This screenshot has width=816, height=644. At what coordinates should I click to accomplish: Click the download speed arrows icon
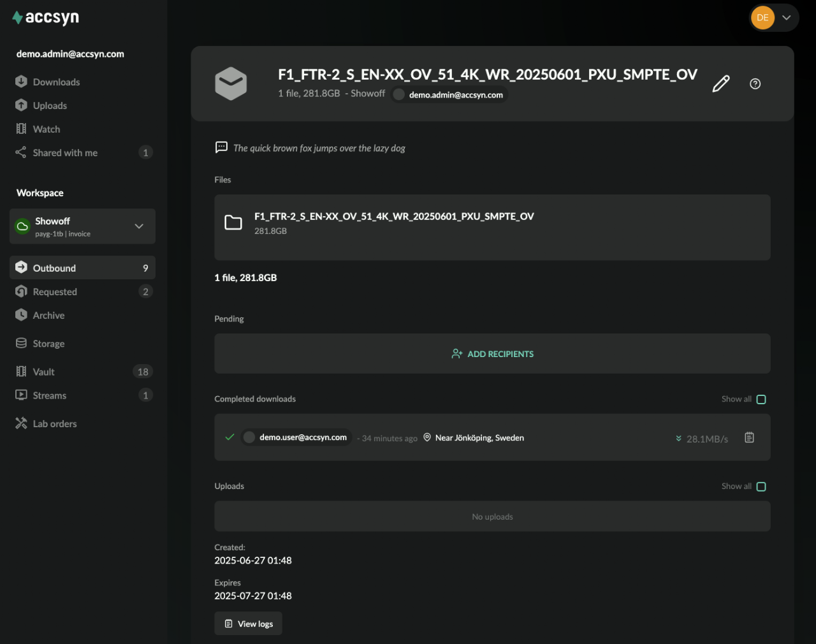click(x=678, y=438)
